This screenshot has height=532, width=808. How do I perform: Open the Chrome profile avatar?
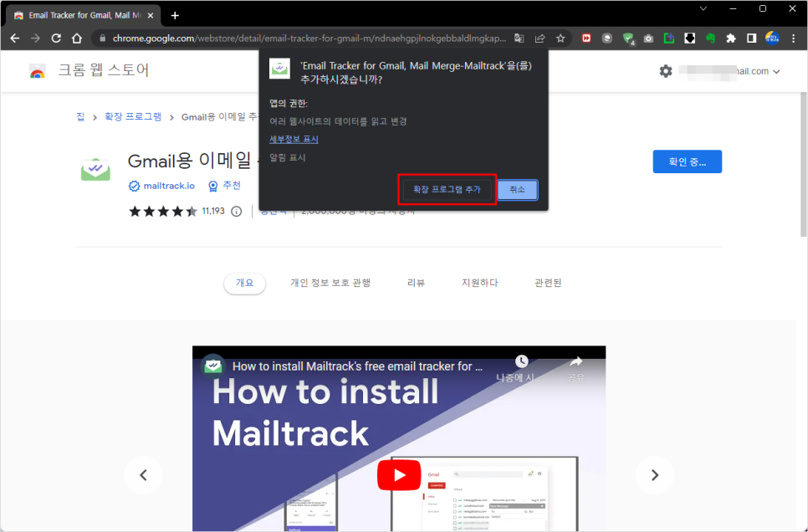(772, 38)
